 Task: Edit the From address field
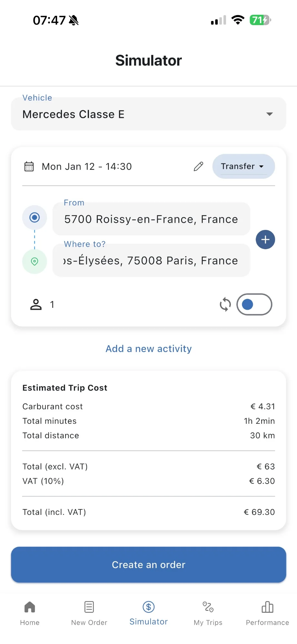click(151, 219)
